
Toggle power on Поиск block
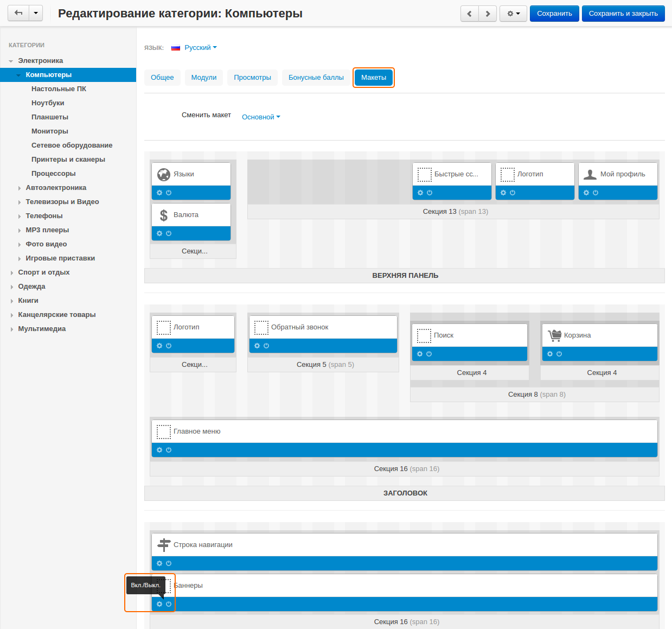pos(429,354)
